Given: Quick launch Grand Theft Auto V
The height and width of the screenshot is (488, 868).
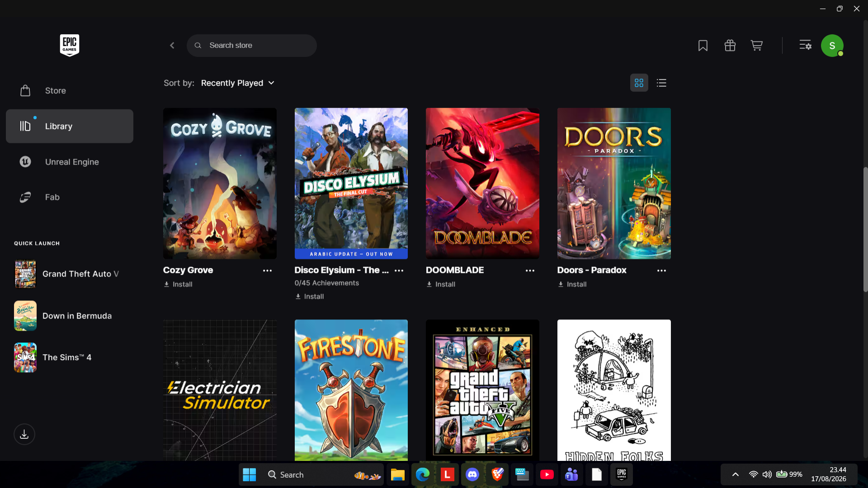Looking at the screenshot, I should (x=70, y=274).
